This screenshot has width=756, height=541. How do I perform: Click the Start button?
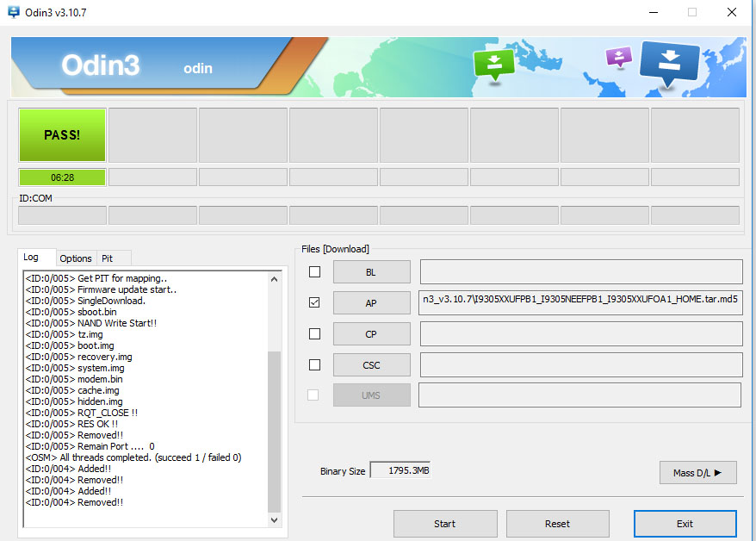(x=445, y=524)
